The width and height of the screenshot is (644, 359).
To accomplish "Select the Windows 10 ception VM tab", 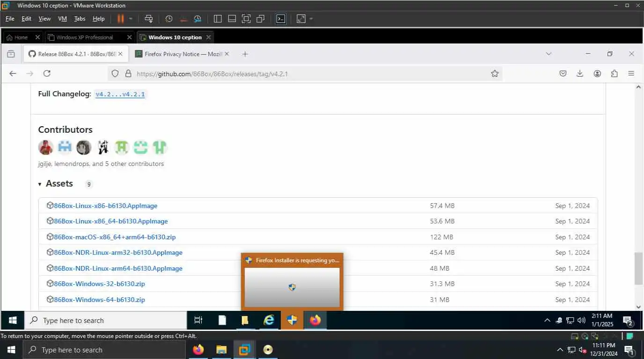I will point(175,37).
